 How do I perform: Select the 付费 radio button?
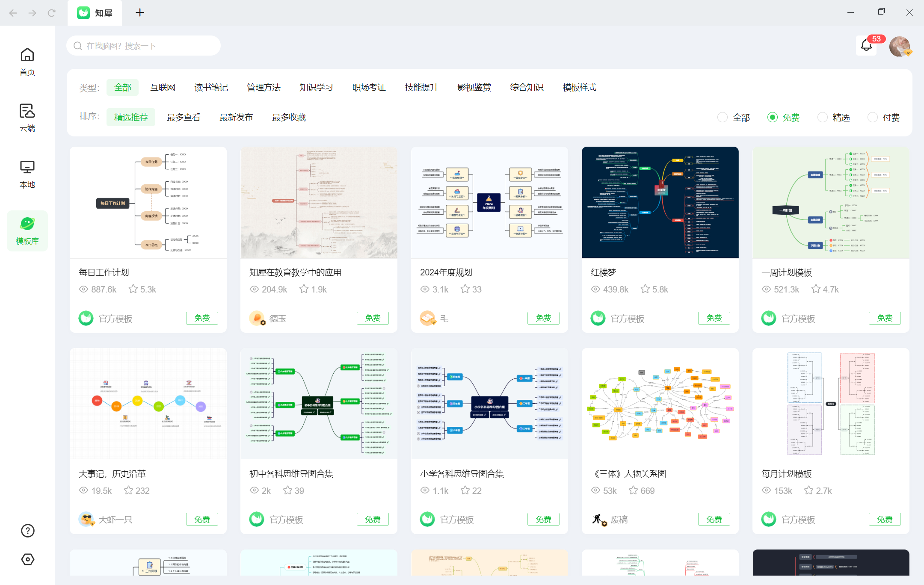(x=873, y=117)
